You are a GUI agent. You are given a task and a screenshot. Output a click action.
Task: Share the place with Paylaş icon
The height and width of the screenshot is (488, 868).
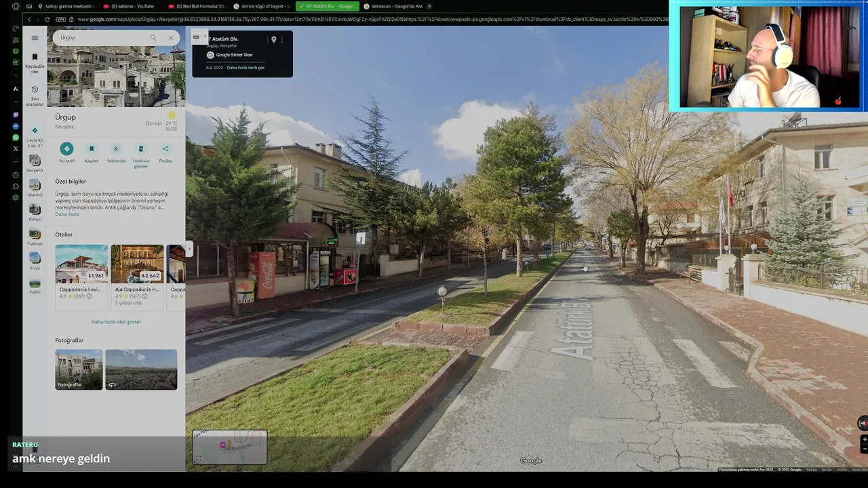coord(165,152)
